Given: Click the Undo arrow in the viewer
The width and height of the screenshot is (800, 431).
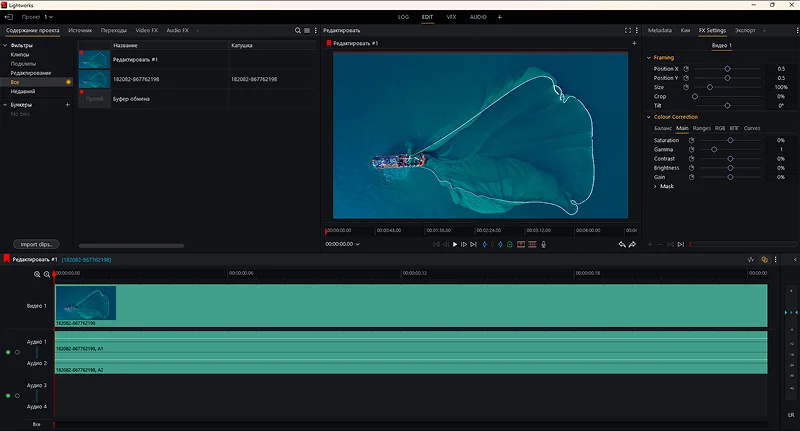Looking at the screenshot, I should coord(622,244).
